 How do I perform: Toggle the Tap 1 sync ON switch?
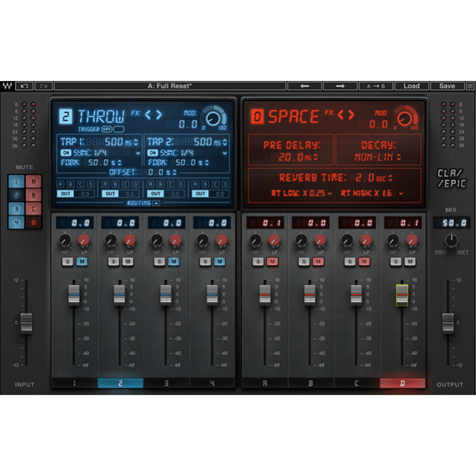coord(65,153)
